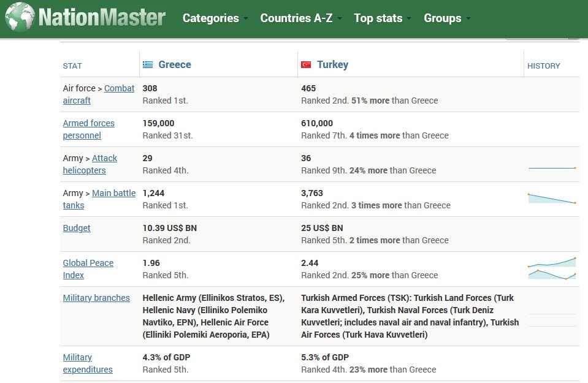
Task: Click the Greece flag icon
Action: pyautogui.click(x=148, y=65)
